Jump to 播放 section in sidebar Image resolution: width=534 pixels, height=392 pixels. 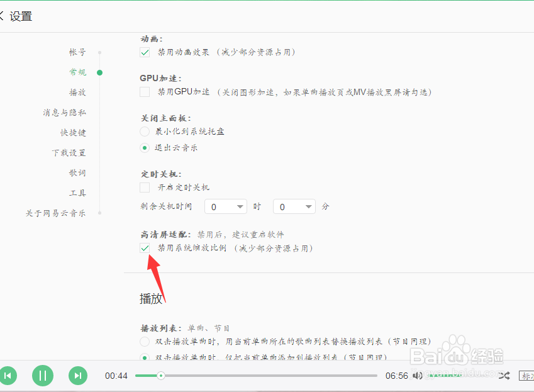tap(77, 92)
